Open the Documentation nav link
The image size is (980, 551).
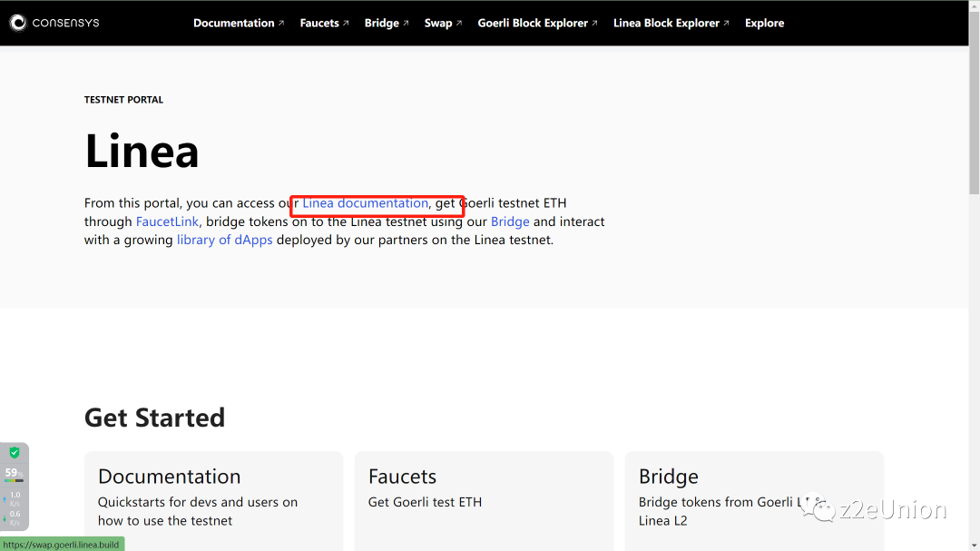pyautogui.click(x=233, y=23)
